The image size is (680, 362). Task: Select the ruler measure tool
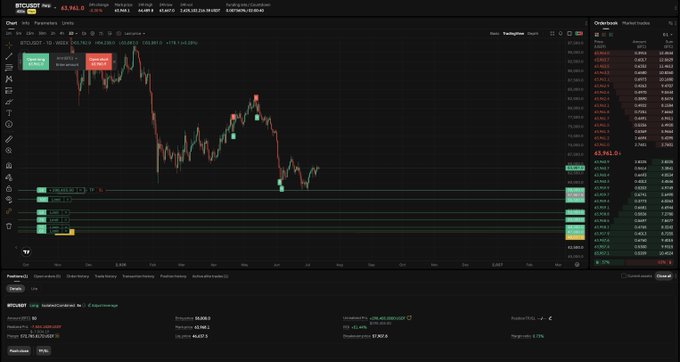tap(9, 139)
